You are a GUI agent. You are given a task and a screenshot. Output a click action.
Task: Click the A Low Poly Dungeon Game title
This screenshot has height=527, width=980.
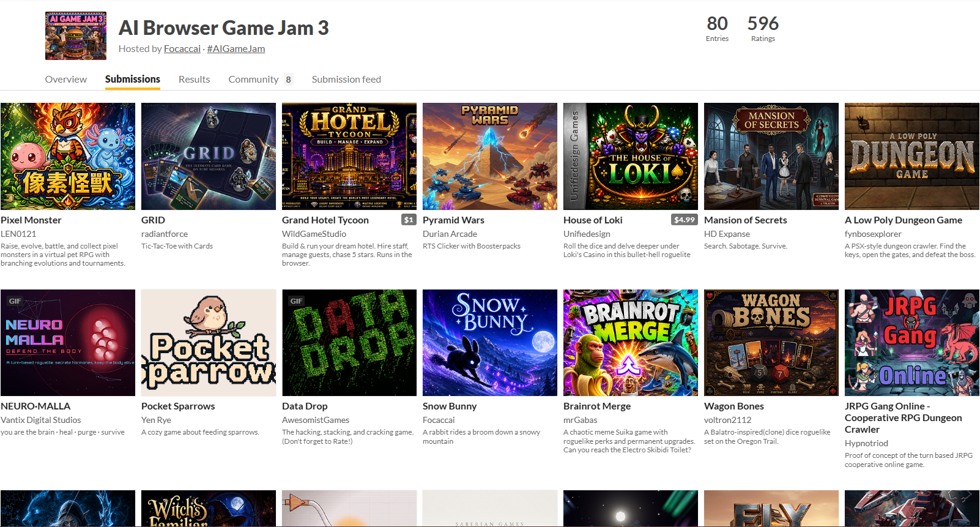pyautogui.click(x=904, y=220)
